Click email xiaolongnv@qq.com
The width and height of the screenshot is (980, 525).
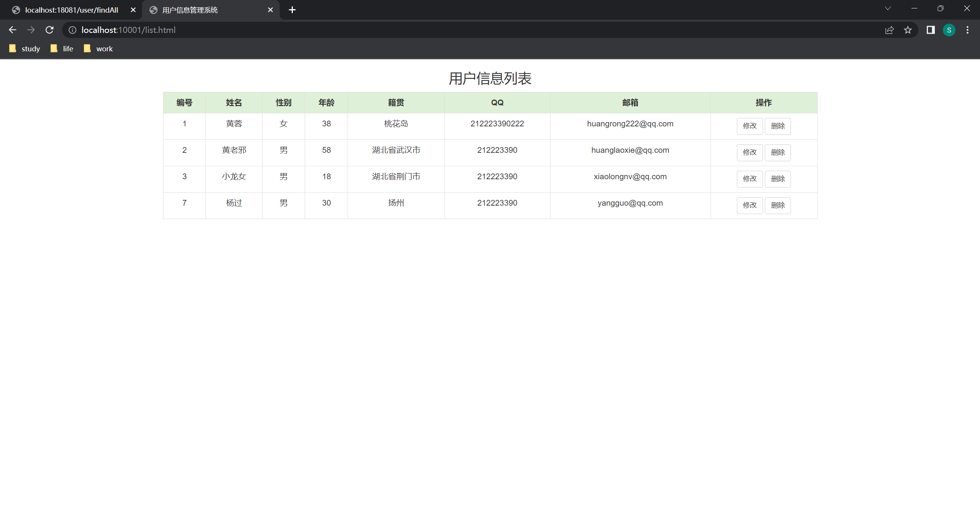click(x=630, y=177)
